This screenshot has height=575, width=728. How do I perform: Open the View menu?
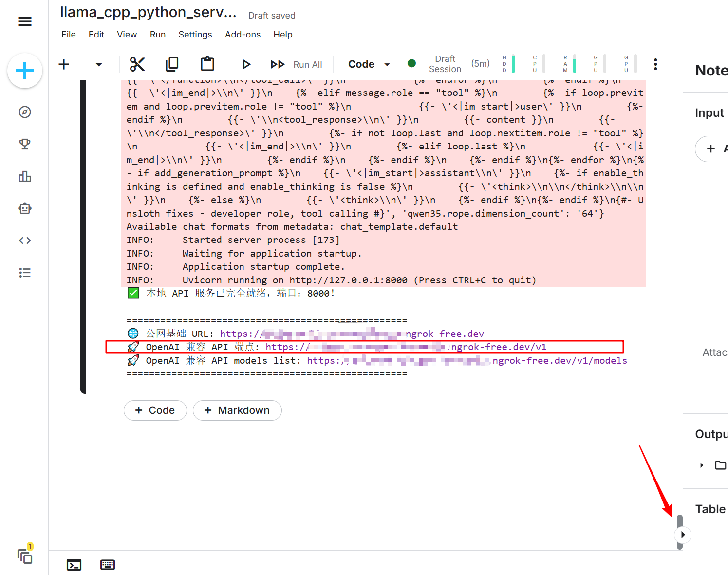pyautogui.click(x=127, y=35)
